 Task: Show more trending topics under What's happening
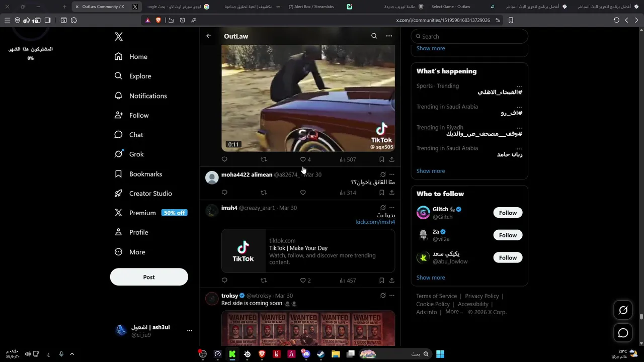coord(431,171)
